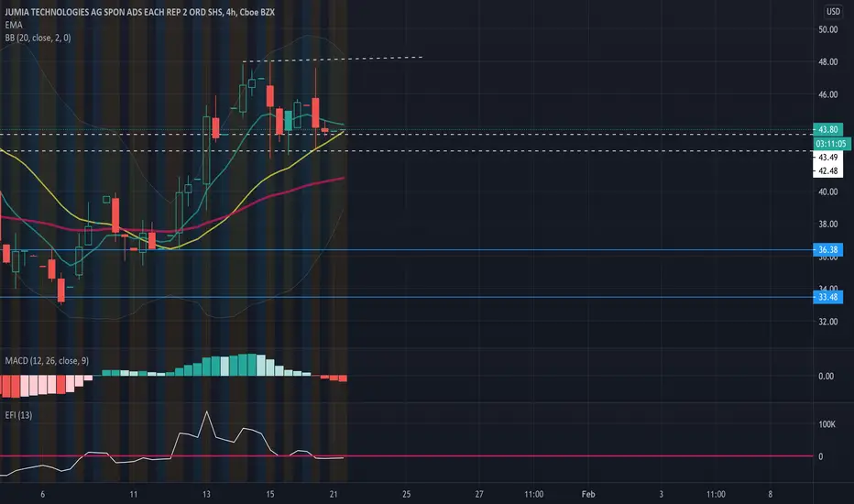
Task: Select the blue horizontal line at 33.48
Action: 406,297
